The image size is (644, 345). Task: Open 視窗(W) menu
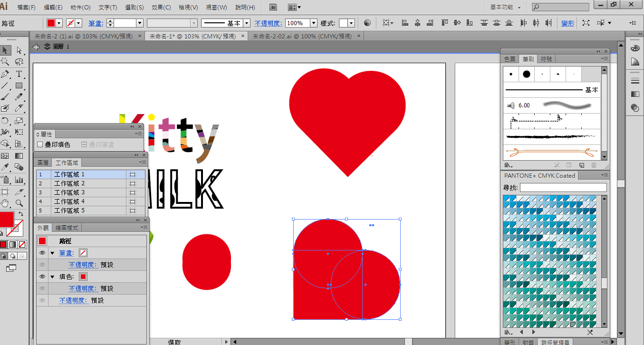pos(217,8)
